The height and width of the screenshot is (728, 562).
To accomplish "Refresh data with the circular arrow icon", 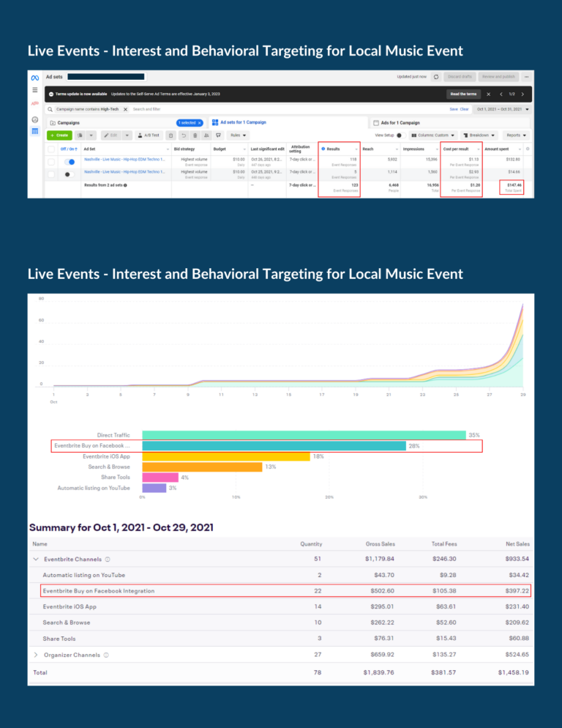I will pos(436,77).
